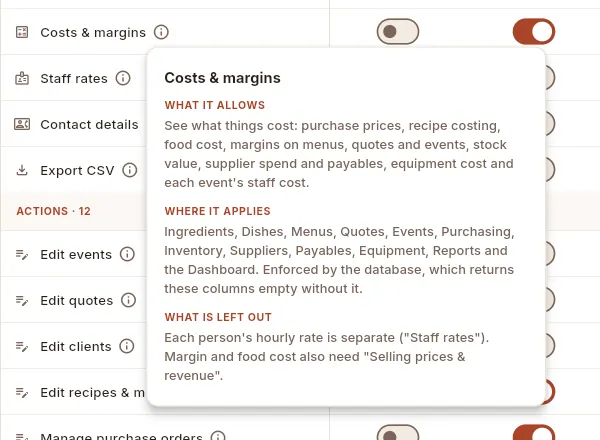Click the Actions · 12 section header
Viewport: 600px width, 440px height.
[54, 211]
